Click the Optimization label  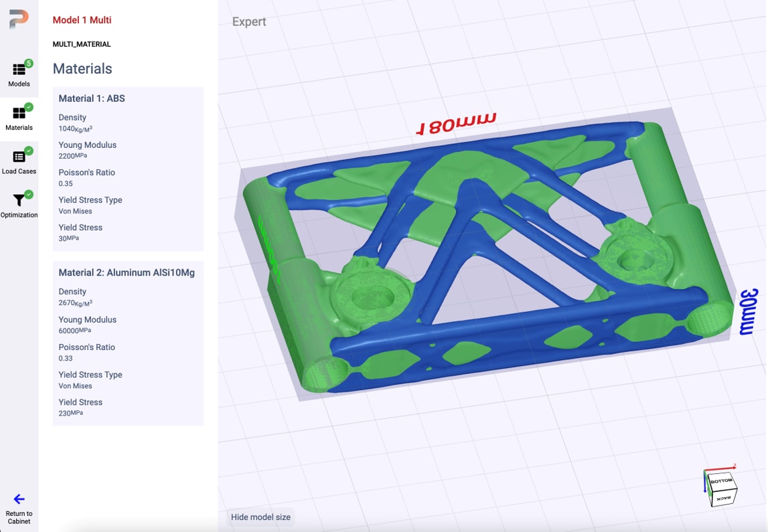click(19, 215)
